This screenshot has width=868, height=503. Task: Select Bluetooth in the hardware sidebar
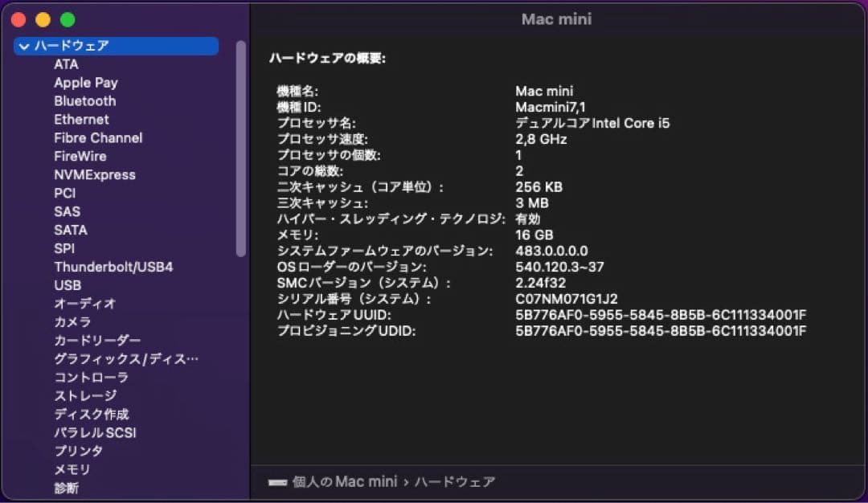click(84, 100)
